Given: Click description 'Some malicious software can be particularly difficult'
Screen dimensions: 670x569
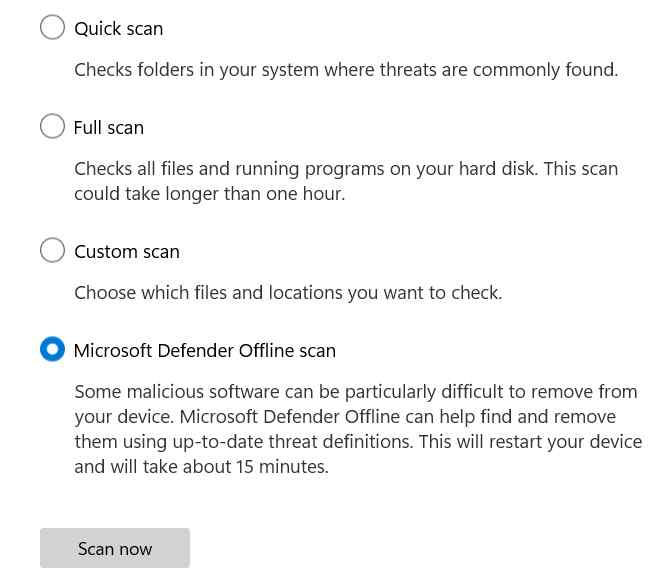Looking at the screenshot, I should [x=358, y=429].
